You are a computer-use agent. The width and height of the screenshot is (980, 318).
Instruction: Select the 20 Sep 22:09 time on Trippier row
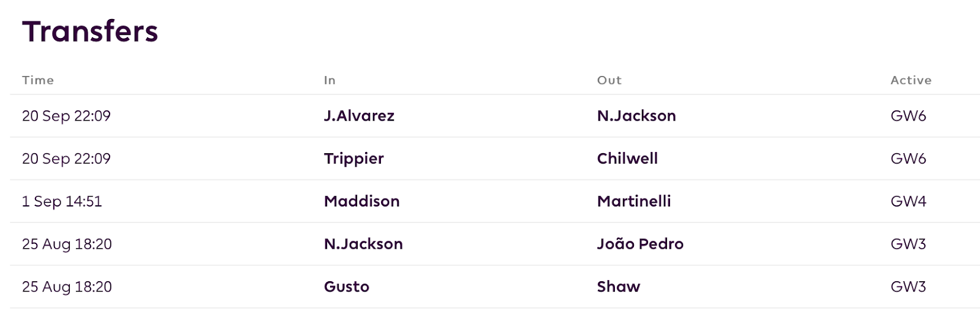click(x=66, y=159)
